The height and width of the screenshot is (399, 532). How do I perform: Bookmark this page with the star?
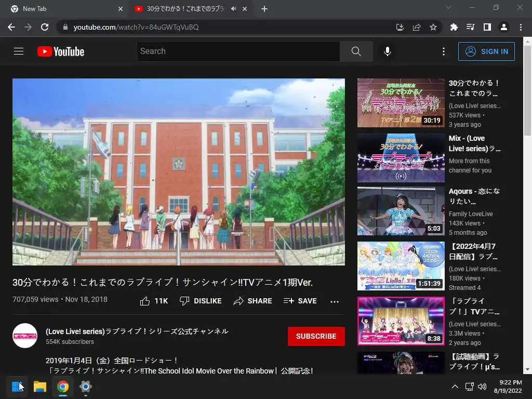tap(433, 27)
